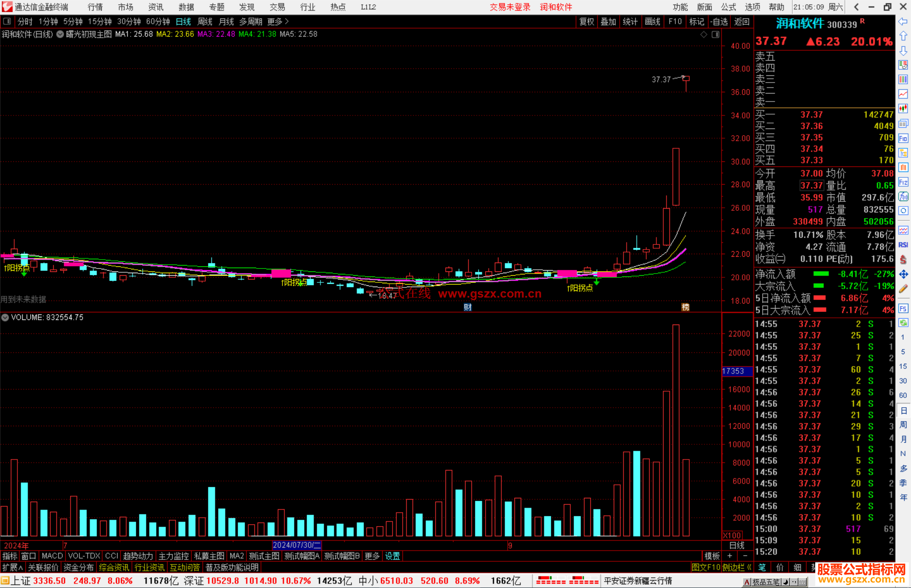The width and height of the screenshot is (911, 588).
Task: Click the 画线 drawing button
Action: (652, 21)
